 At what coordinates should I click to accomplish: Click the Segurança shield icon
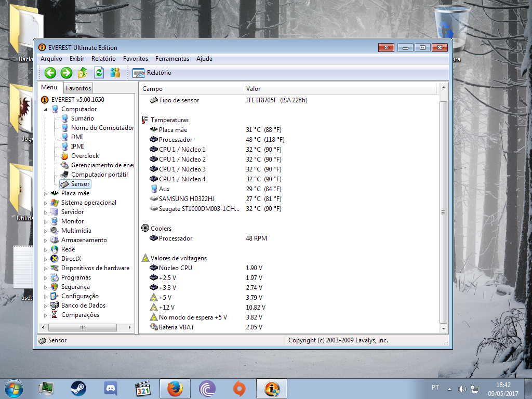tap(54, 287)
